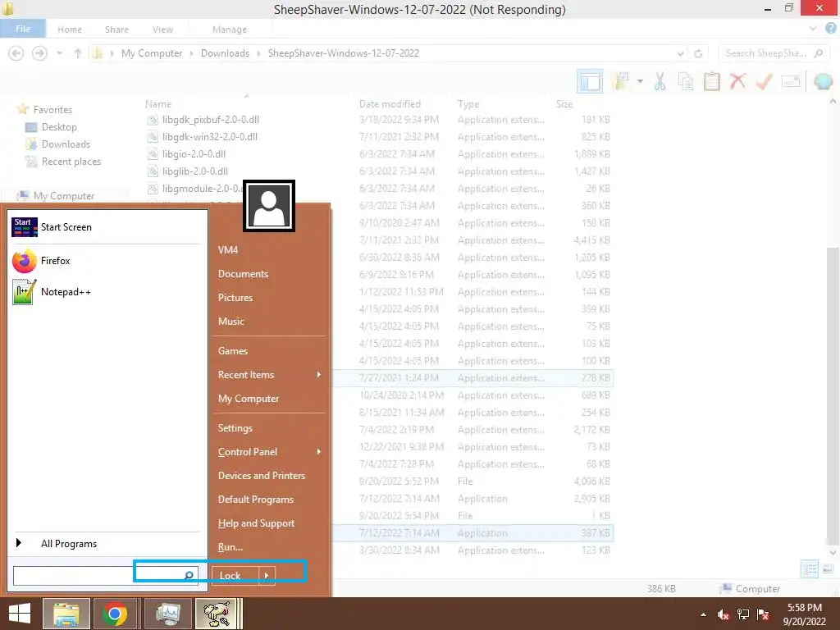Show hidden tray icons arrow
Image resolution: width=840 pixels, height=630 pixels.
(x=703, y=614)
